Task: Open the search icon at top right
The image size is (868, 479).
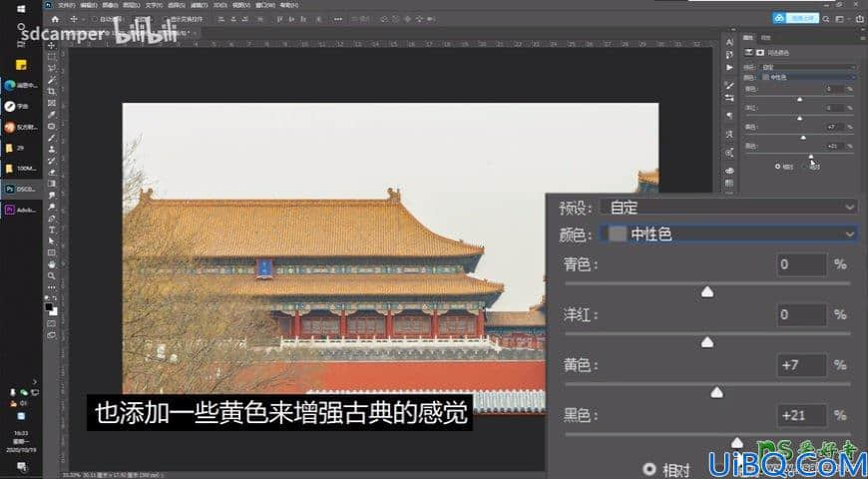Action: tap(825, 19)
